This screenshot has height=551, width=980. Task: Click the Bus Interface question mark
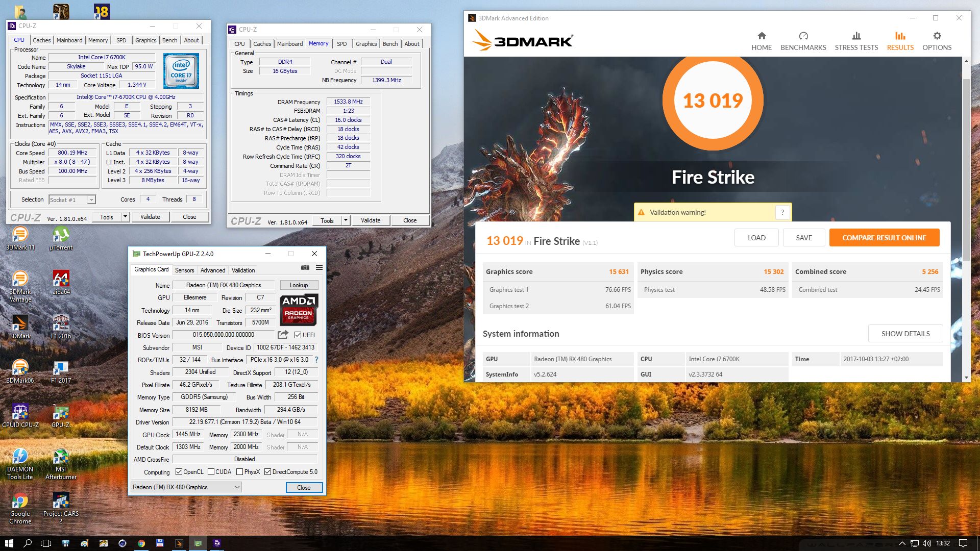pos(316,360)
